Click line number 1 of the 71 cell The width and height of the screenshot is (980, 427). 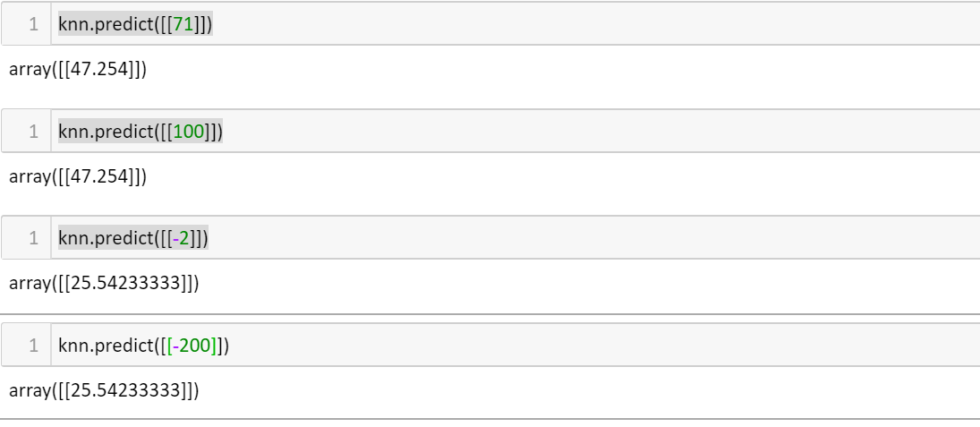coord(33,24)
